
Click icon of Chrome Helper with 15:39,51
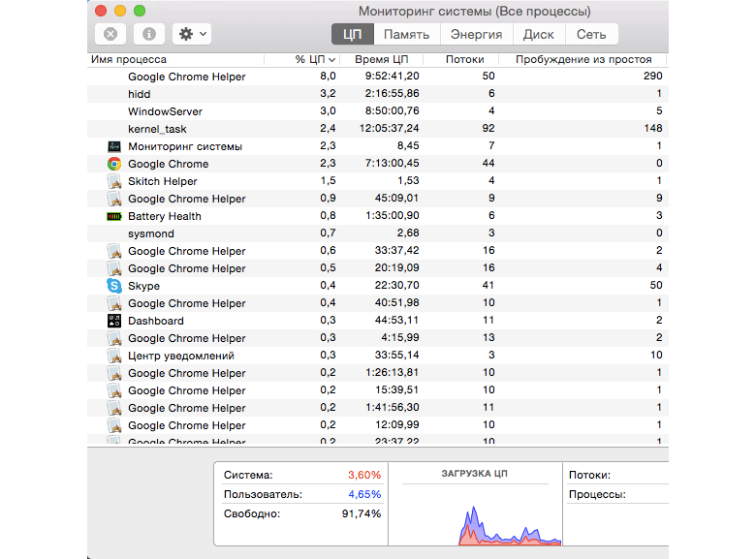[x=114, y=390]
